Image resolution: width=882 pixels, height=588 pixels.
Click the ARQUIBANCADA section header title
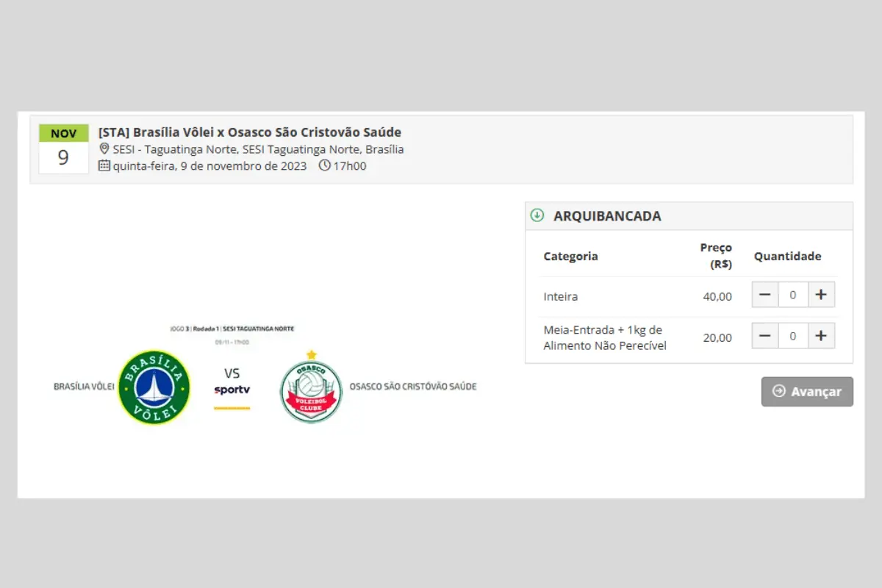607,216
